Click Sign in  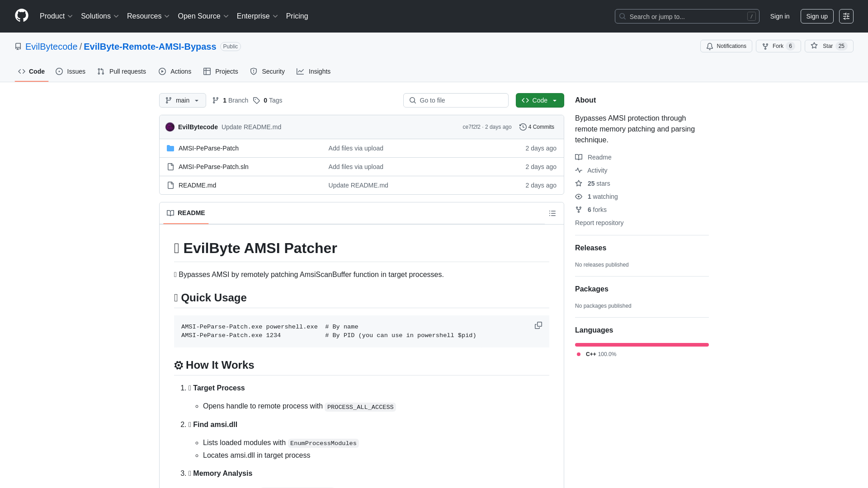click(x=780, y=16)
